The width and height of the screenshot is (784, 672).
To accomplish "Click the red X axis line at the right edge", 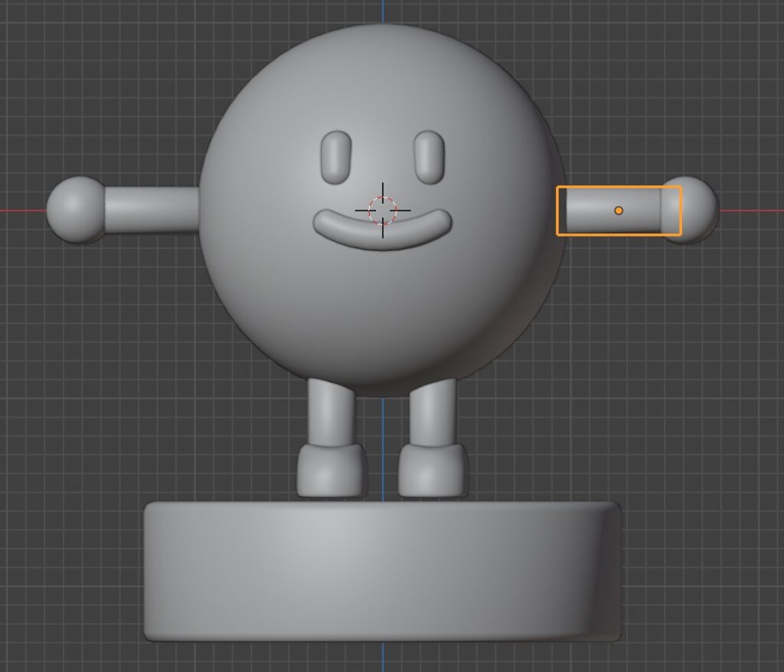I will [x=754, y=210].
